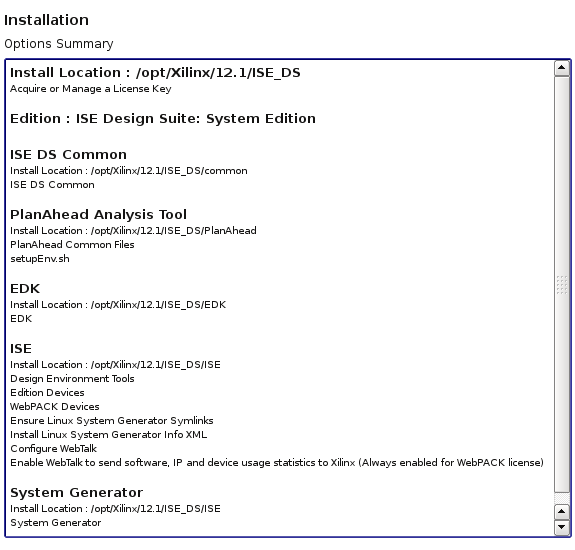Select the Edition: ISE Design Suite heading
This screenshot has width=575, height=550.
coord(163,118)
